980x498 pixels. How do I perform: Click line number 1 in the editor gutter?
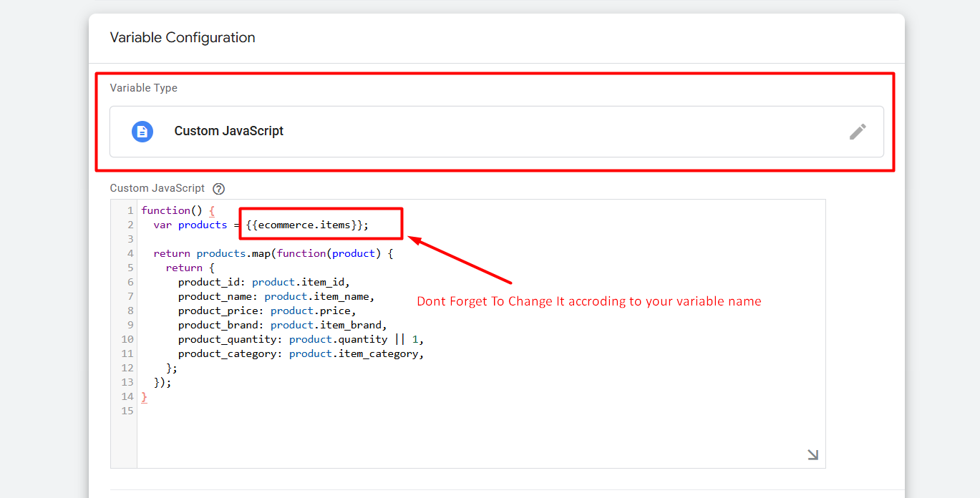coord(130,210)
